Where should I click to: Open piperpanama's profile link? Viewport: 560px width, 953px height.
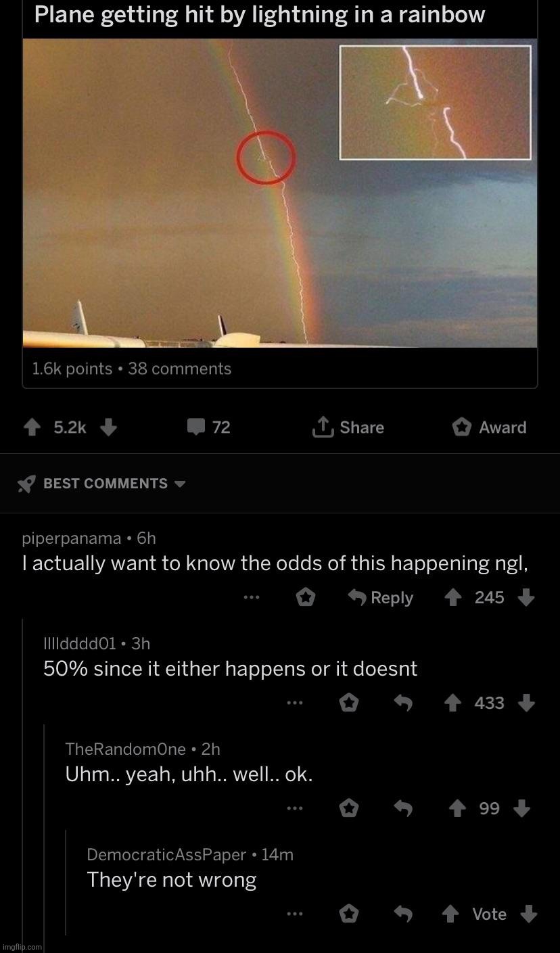72,538
